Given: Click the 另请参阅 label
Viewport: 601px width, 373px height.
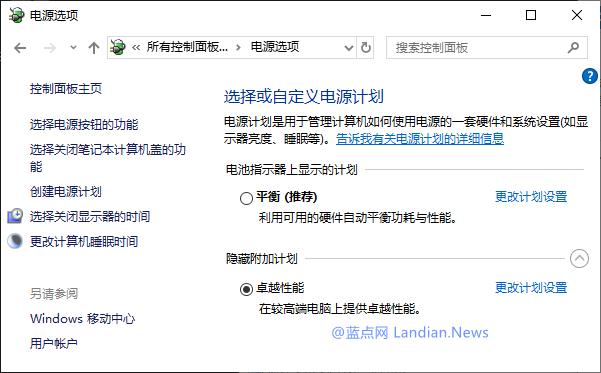Looking at the screenshot, I should point(54,294).
